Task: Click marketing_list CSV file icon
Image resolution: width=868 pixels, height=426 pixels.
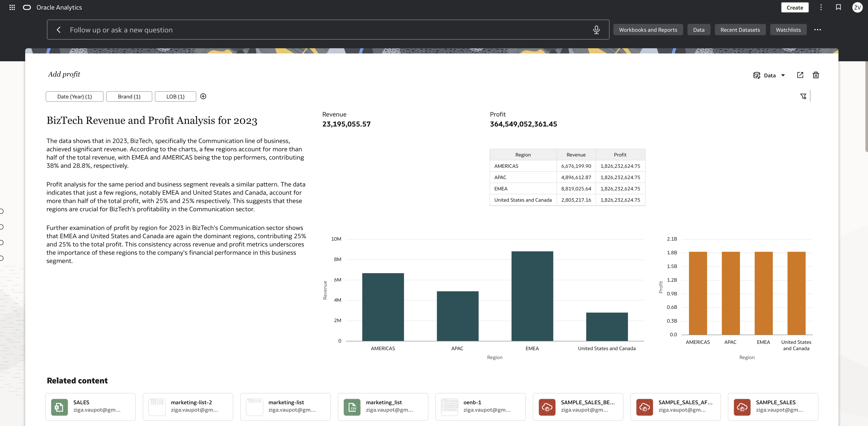Action: [x=352, y=407]
